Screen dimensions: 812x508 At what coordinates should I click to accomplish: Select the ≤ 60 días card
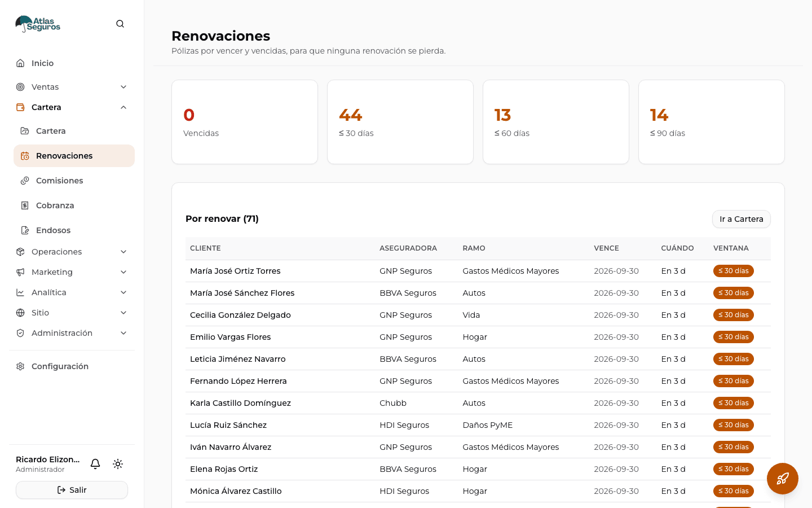tap(556, 122)
